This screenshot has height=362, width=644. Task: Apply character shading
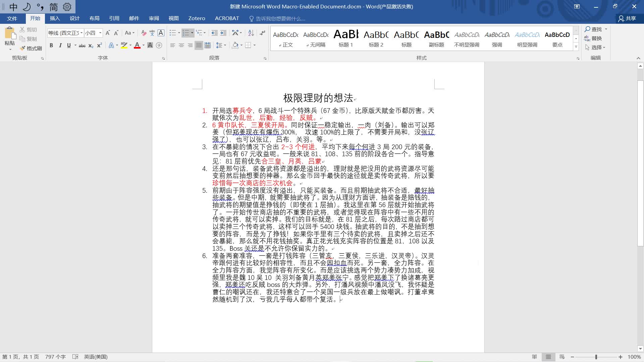pos(150,45)
